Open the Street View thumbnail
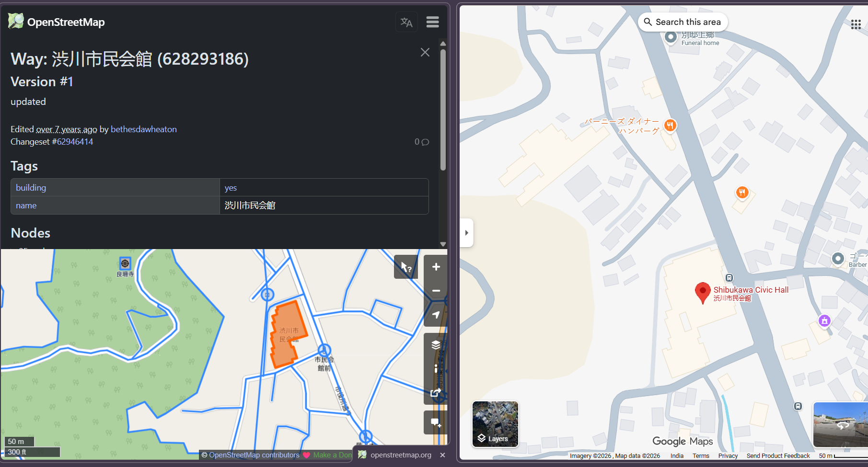The image size is (868, 467). click(840, 424)
